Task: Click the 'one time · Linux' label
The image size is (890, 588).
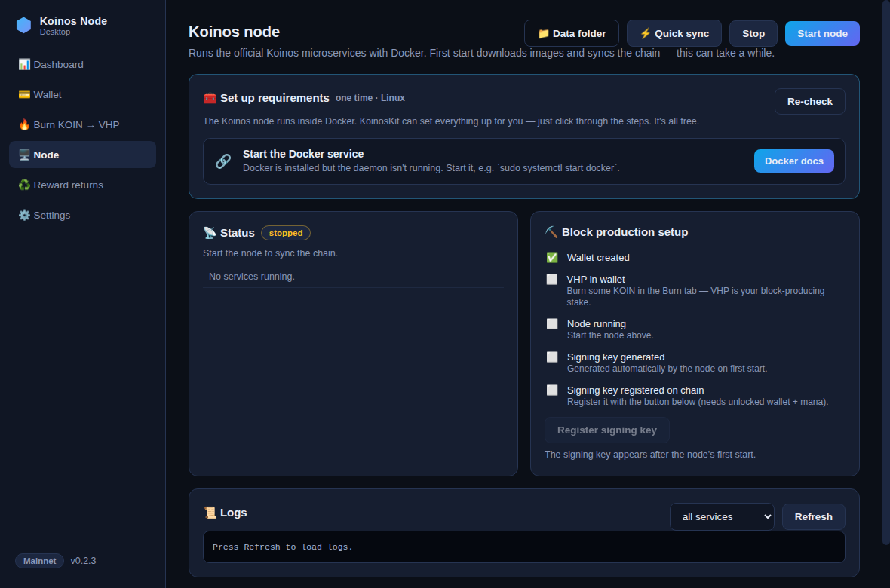Action: (x=370, y=98)
